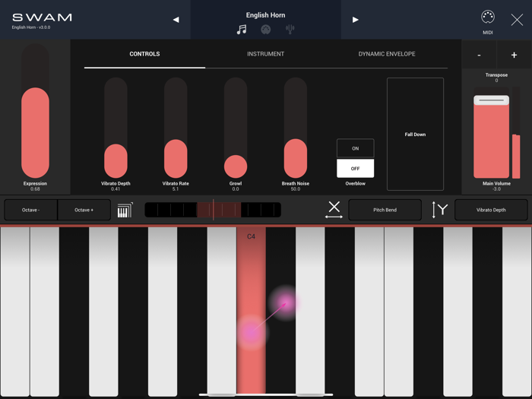
Task: Decrease transpose with minus button
Action: coord(479,55)
